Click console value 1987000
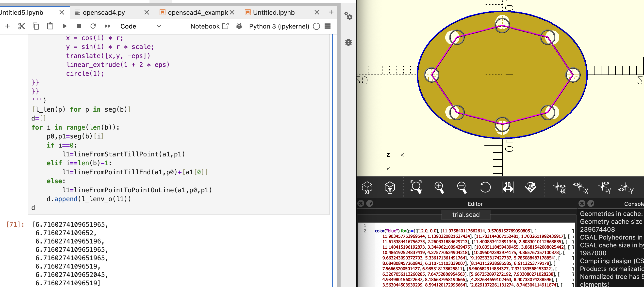The width and height of the screenshot is (644, 287). click(x=593, y=253)
